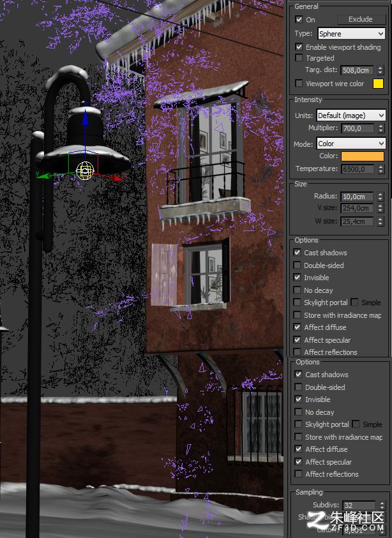The height and width of the screenshot is (538, 392).
Task: Click the yellow Viewport wire color swatch
Action: [x=378, y=84]
